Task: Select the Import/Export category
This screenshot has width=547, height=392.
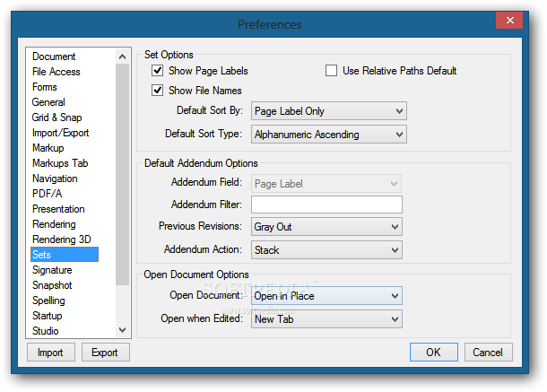Action: click(60, 133)
